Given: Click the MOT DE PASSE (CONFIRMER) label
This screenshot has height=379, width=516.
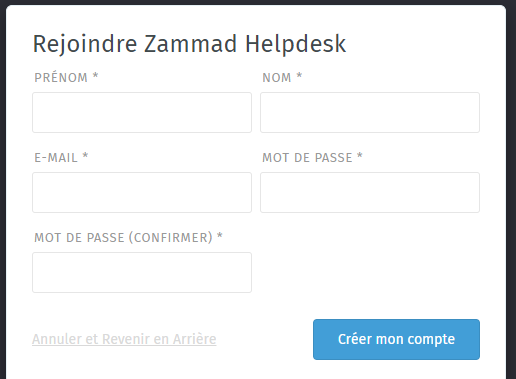Looking at the screenshot, I should point(123,238).
